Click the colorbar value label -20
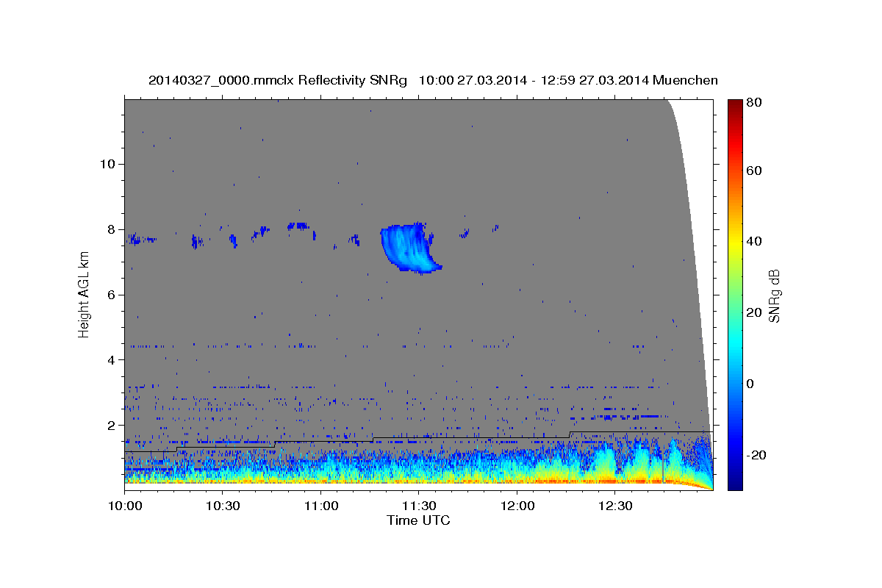Screen dimensions: 882x588 pos(757,455)
